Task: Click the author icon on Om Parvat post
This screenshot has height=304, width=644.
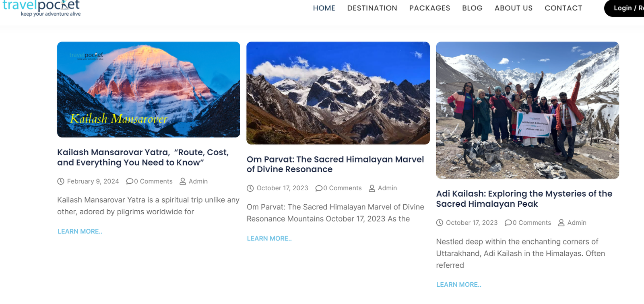Action: click(372, 188)
